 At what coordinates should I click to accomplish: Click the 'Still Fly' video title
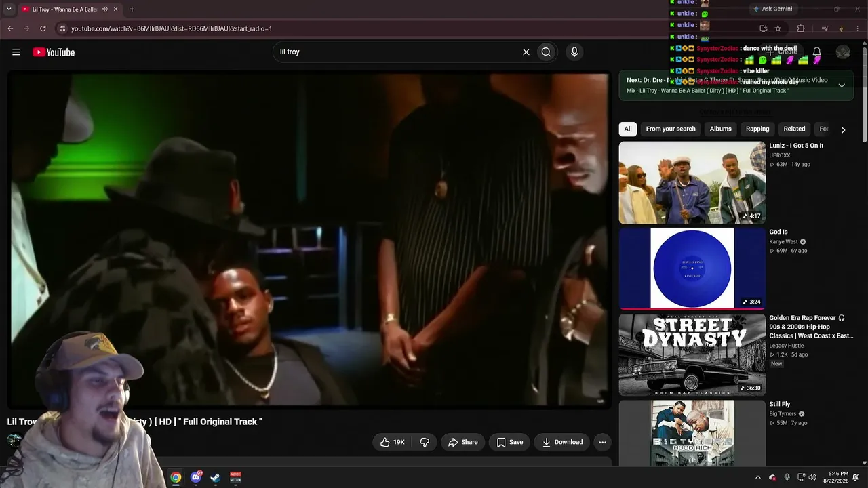(780, 404)
